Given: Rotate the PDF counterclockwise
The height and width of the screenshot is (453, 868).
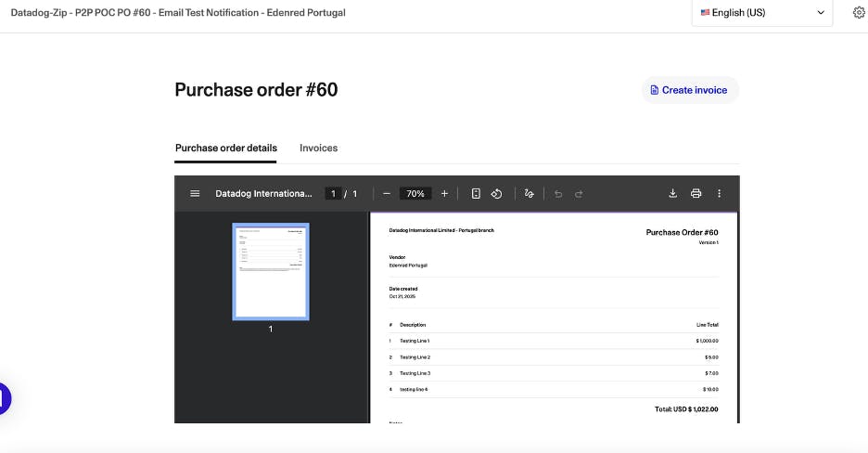Looking at the screenshot, I should (496, 193).
